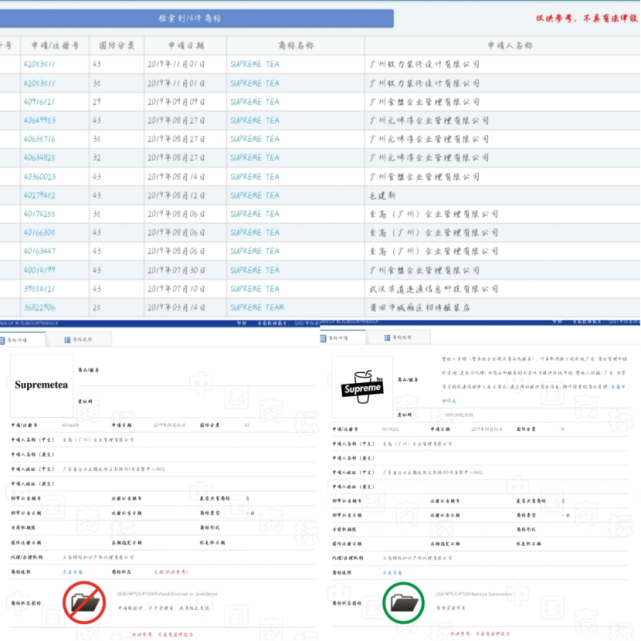Click the green circled folder status icon
641x641 pixels.
[403, 603]
